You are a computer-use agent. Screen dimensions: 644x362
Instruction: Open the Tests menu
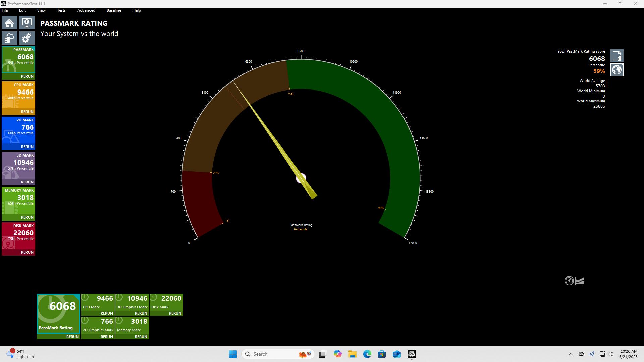tap(61, 10)
